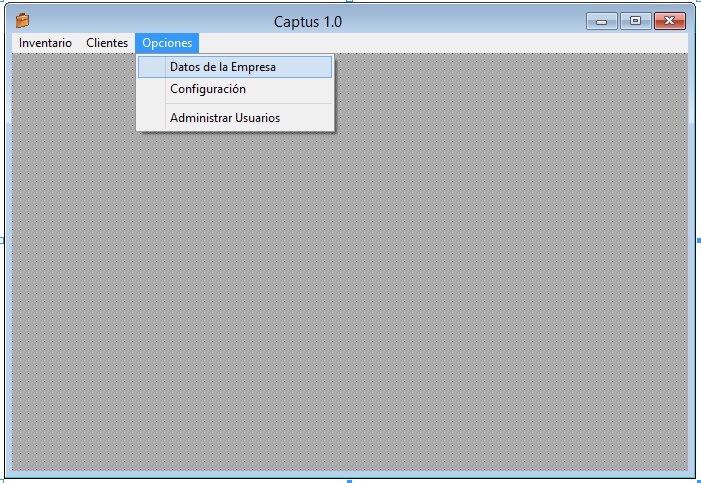This screenshot has height=483, width=701.
Task: Open the Inventario menu
Action: (x=45, y=43)
